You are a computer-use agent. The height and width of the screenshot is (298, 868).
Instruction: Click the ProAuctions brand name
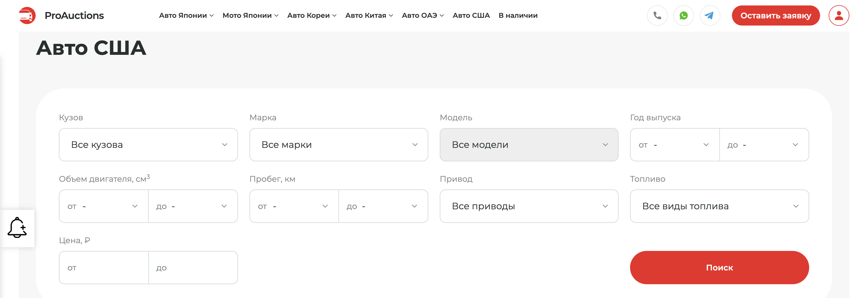click(x=74, y=16)
